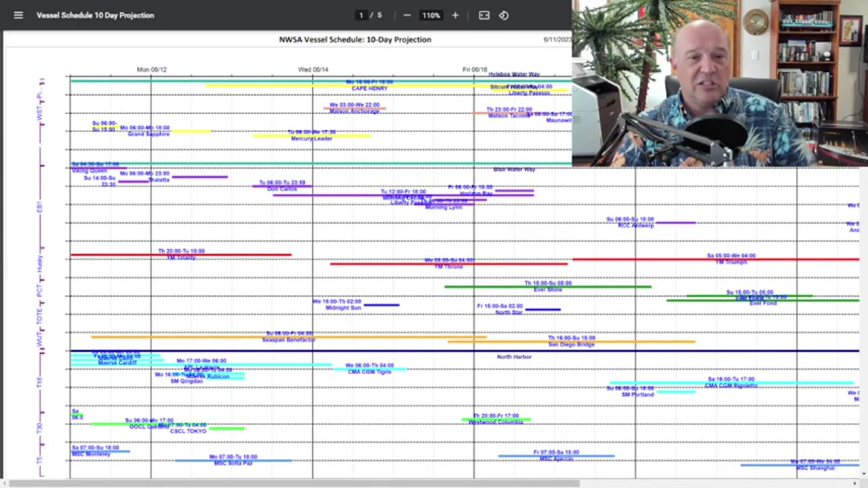
Task: Click the Thalatta vessel label
Action: pyautogui.click(x=159, y=180)
